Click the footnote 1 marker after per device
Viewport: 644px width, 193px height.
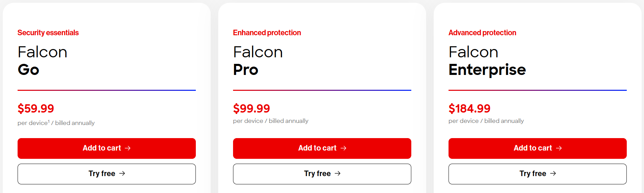49,121
